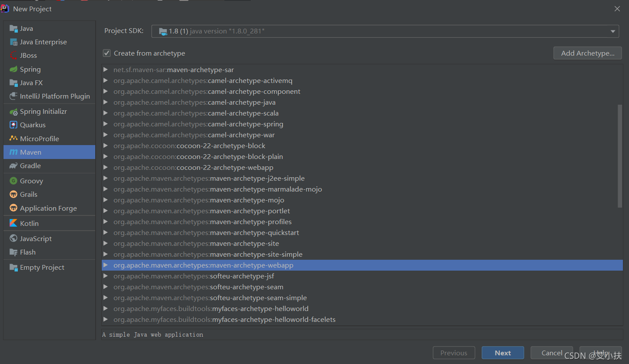
Task: Select myfaces-archetype-helloworld archetype
Action: tap(362, 308)
